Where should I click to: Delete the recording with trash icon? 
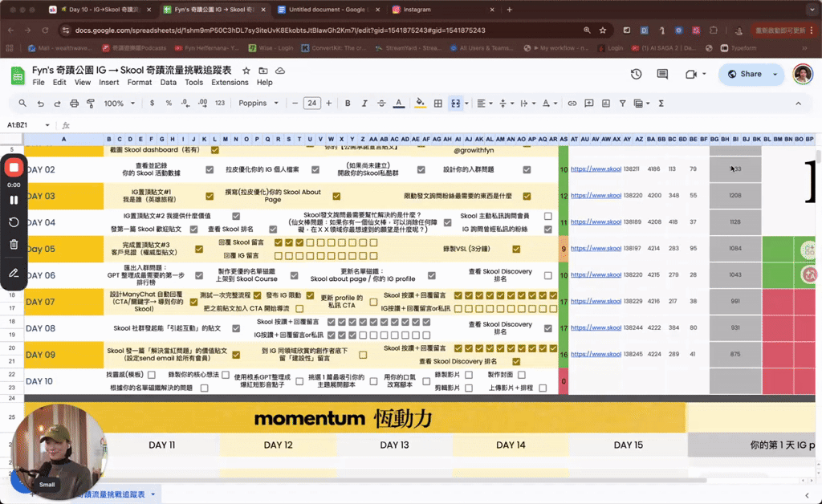pos(14,244)
